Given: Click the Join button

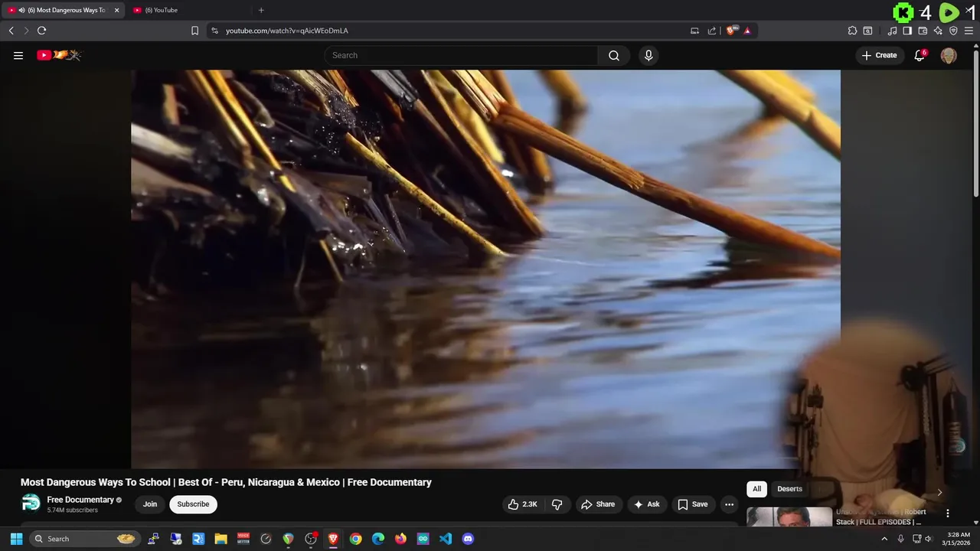Looking at the screenshot, I should pyautogui.click(x=150, y=504).
